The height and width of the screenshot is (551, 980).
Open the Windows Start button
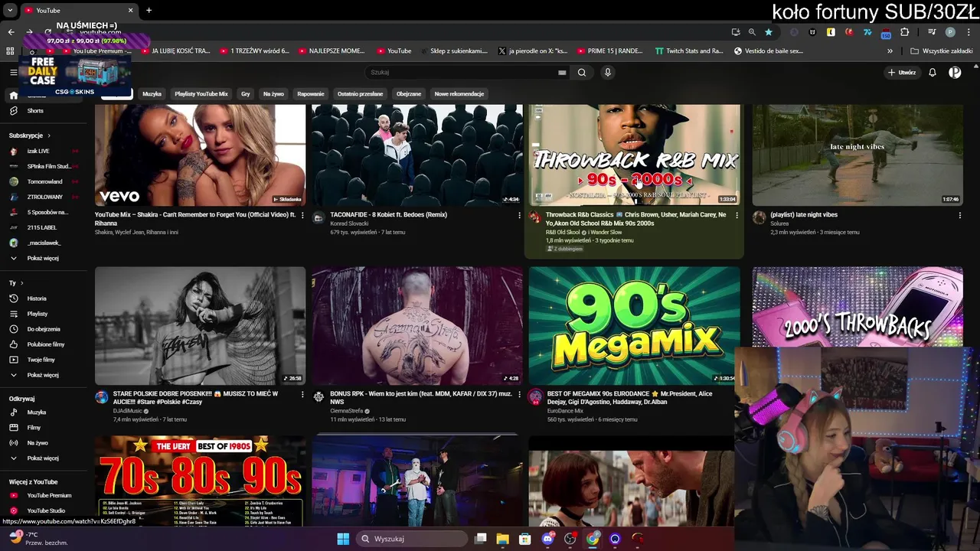pos(343,539)
